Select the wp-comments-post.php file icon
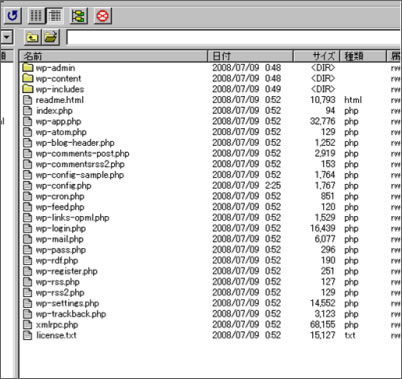 click(x=28, y=153)
